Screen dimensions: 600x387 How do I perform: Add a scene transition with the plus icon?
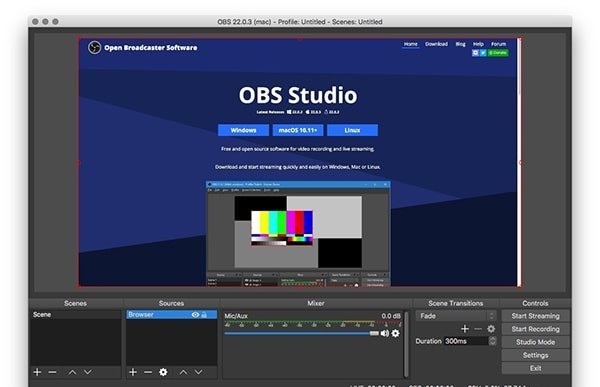click(465, 329)
